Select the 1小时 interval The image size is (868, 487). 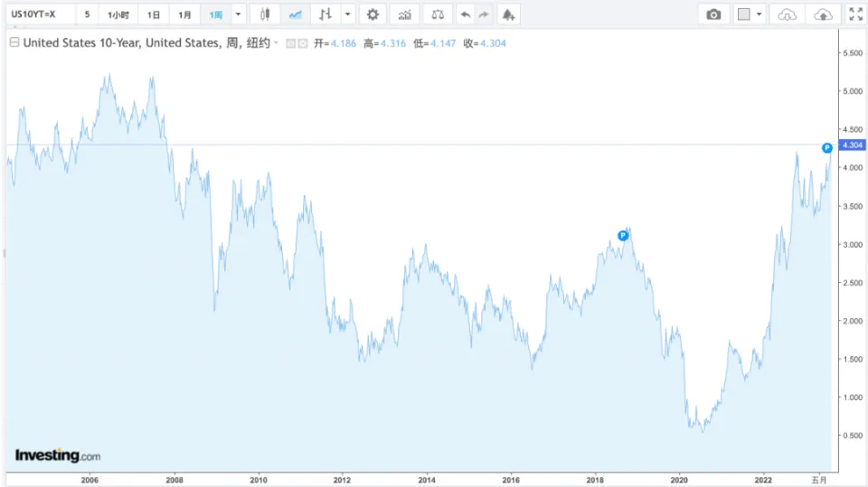click(x=118, y=14)
